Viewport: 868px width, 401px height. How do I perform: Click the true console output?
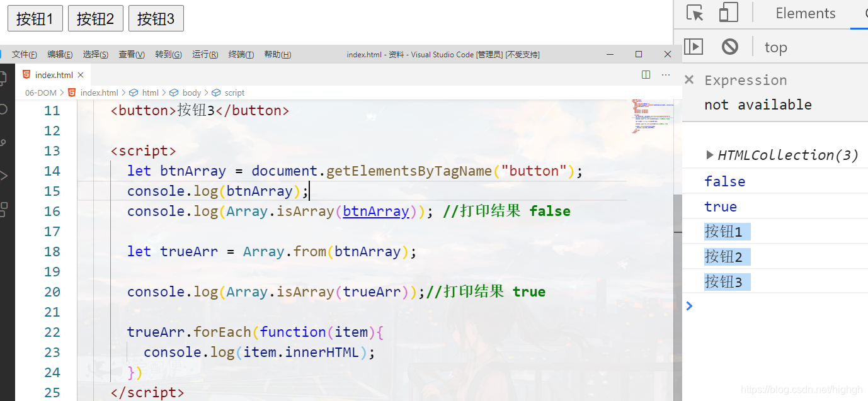(x=721, y=206)
